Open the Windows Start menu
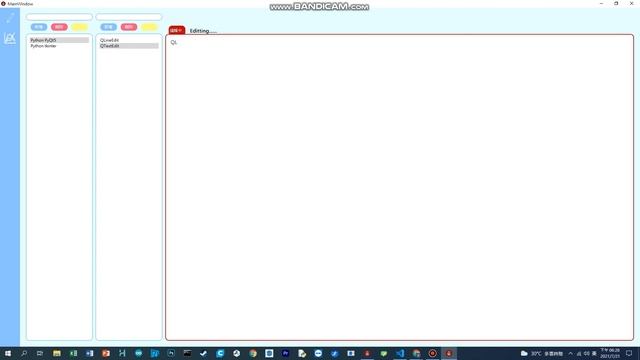Image resolution: width=640 pixels, height=360 pixels. [x=8, y=353]
